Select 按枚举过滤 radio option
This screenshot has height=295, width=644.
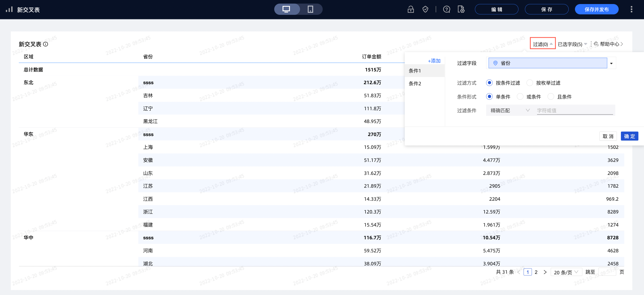[529, 83]
